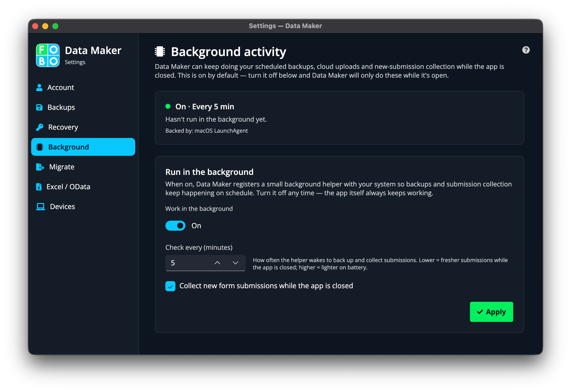Screen dimensions: 571x392
Task: Click the 'Data Maker' sidebar title
Action: [93, 51]
